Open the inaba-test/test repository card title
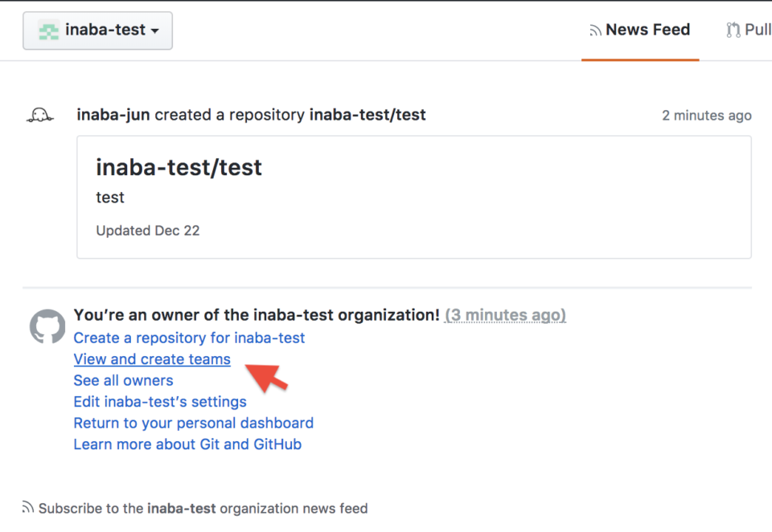The width and height of the screenshot is (772, 532). (179, 167)
